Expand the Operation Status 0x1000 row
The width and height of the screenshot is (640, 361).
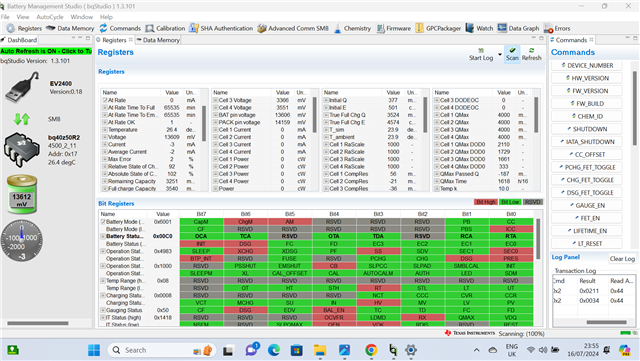[103, 266]
